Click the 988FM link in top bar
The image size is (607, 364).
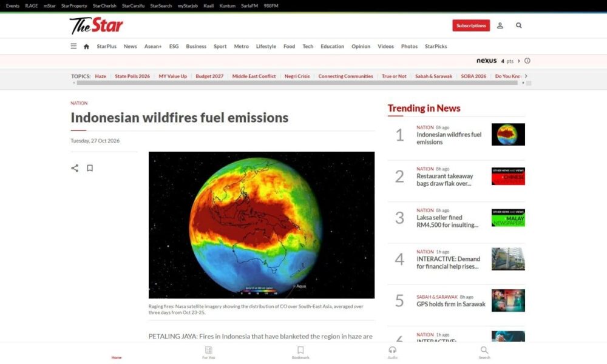tap(271, 6)
